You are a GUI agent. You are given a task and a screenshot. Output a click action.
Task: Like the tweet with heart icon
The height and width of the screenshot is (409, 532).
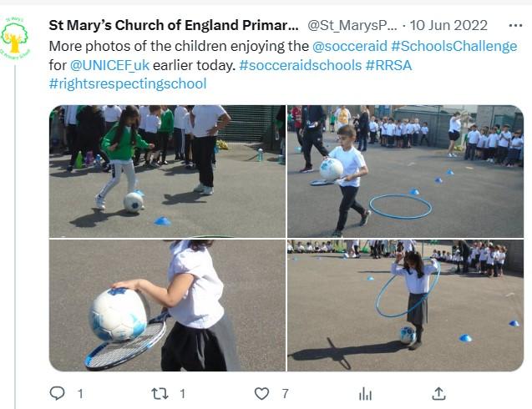262,393
